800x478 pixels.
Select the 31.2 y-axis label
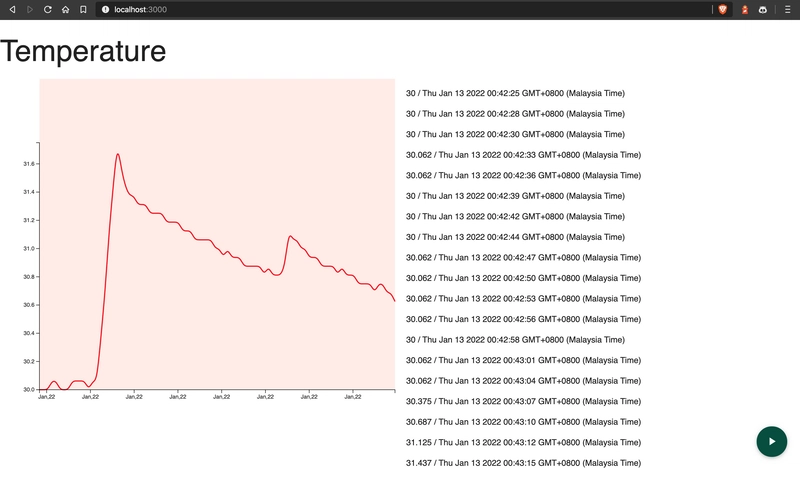point(29,220)
